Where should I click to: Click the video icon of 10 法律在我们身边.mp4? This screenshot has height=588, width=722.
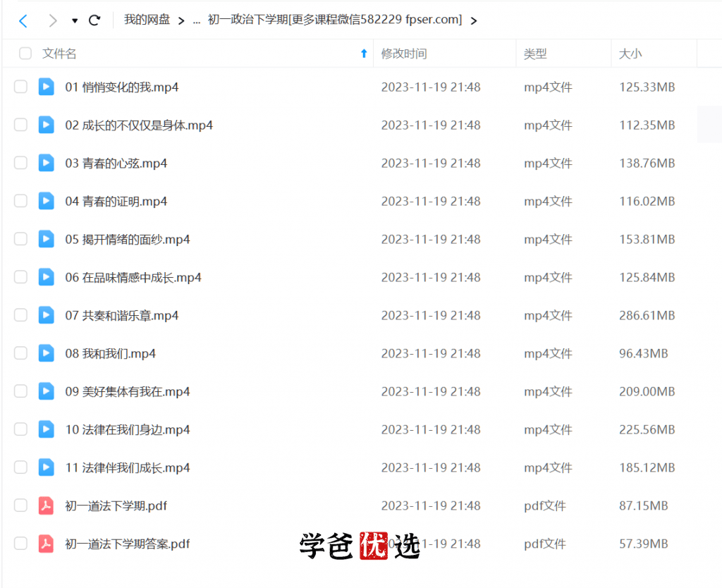pos(46,429)
